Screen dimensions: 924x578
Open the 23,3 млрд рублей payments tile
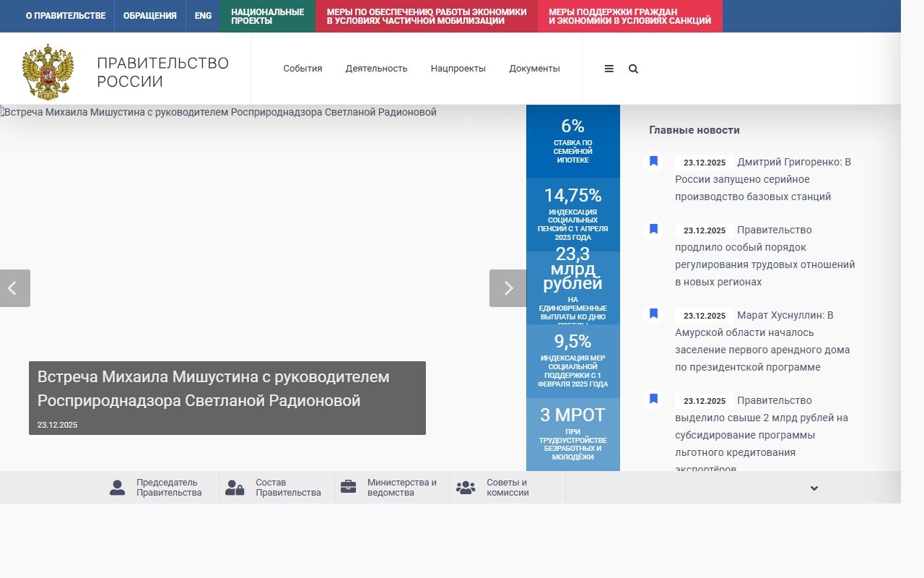pyautogui.click(x=573, y=288)
